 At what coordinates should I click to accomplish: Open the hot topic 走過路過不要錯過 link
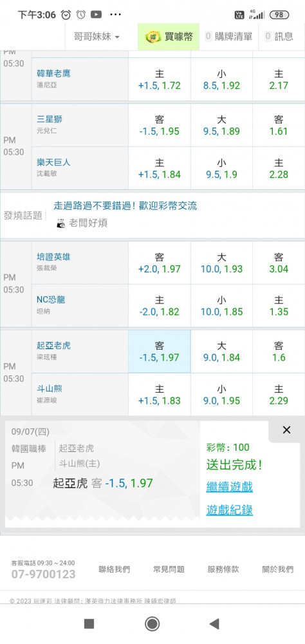pyautogui.click(x=125, y=205)
